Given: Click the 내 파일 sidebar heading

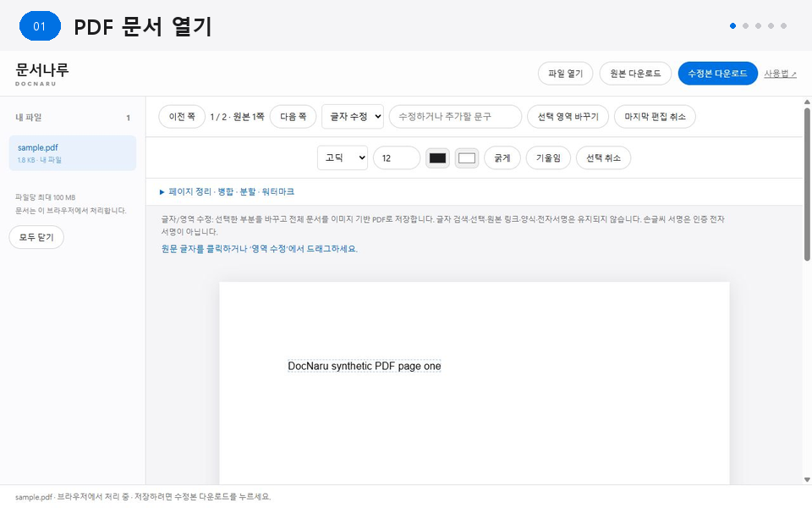Looking at the screenshot, I should (x=29, y=118).
